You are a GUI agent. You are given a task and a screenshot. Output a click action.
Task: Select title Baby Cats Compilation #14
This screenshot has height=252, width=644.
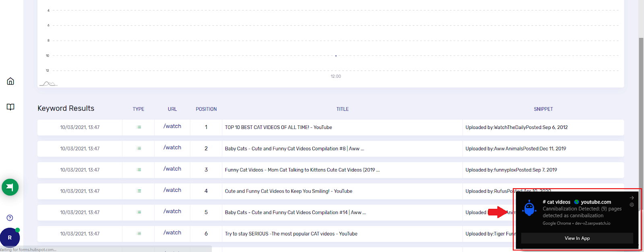(295, 212)
